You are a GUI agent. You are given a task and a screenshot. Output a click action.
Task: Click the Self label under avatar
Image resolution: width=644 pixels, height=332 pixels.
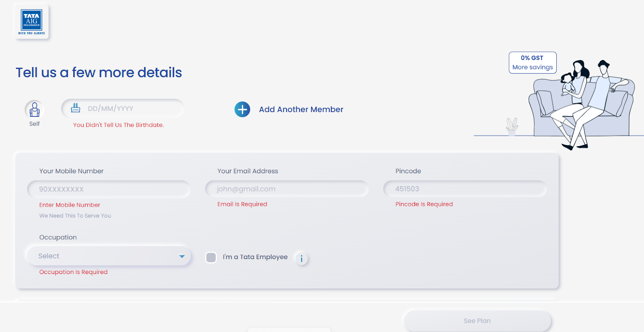[x=35, y=124]
